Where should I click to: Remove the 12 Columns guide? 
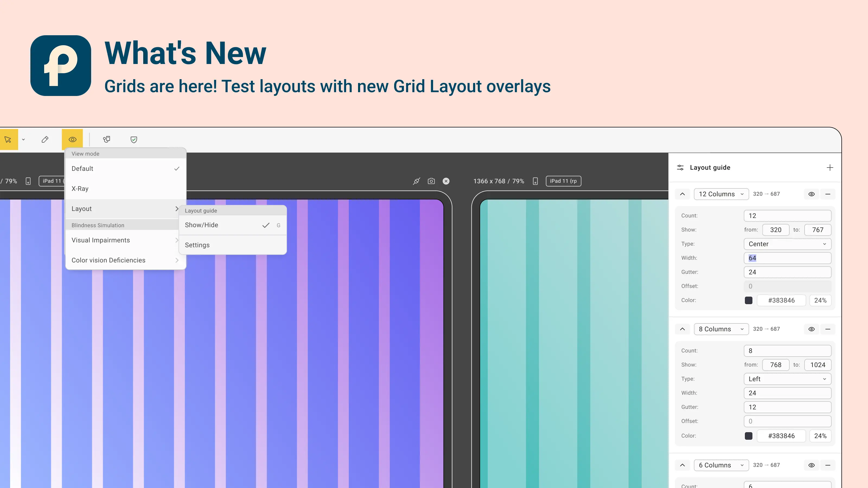[828, 194]
